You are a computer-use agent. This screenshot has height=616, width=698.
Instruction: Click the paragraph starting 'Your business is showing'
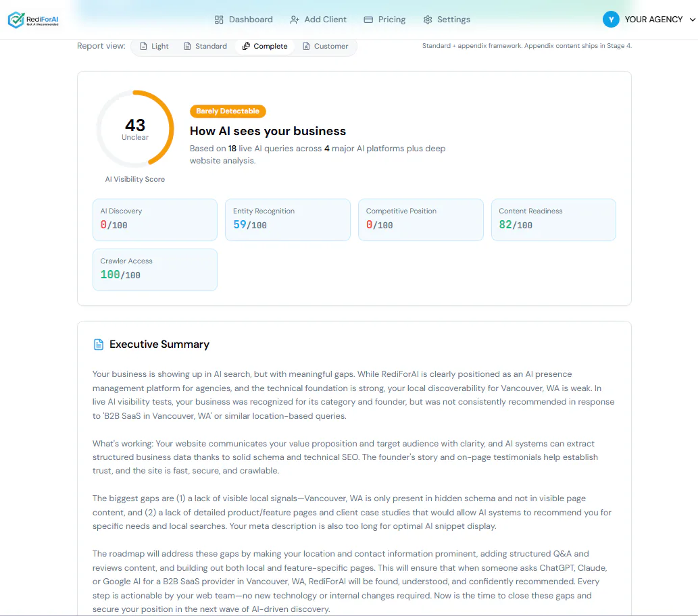[353, 394]
